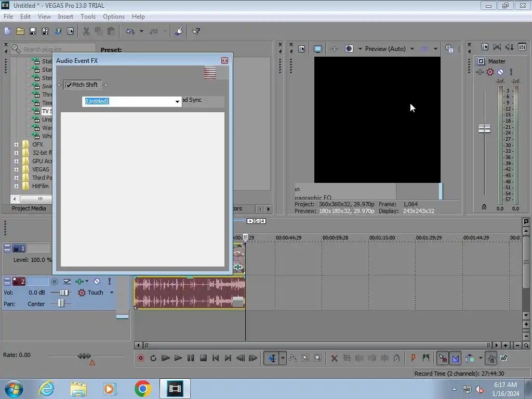Screen dimensions: 532x399
Task: Mute the Master bus
Action: tap(500, 72)
